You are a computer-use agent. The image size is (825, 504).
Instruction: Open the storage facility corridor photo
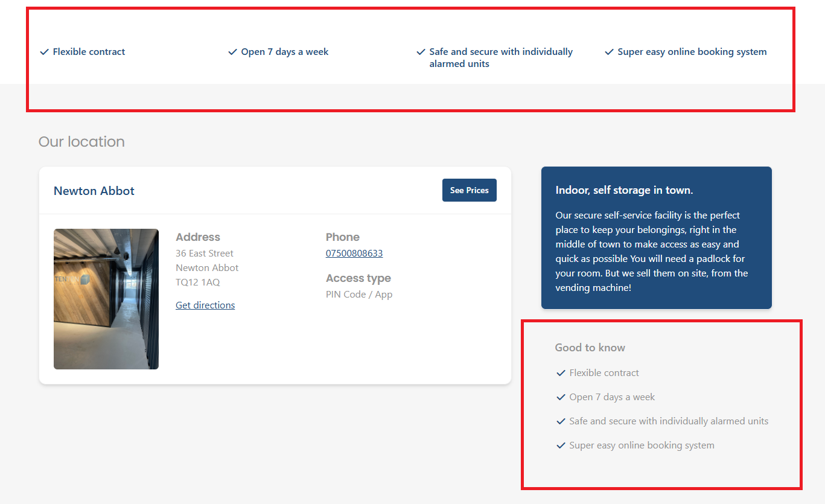[x=106, y=299]
